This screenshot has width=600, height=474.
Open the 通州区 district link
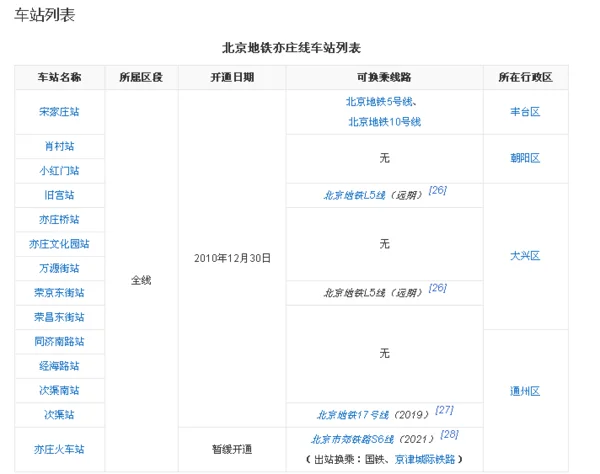(525, 391)
